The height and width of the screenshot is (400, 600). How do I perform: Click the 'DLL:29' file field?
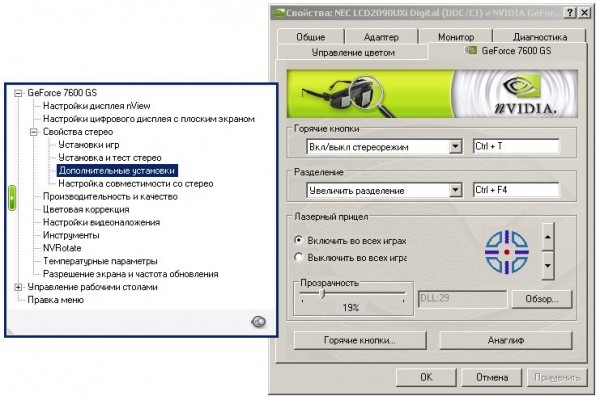[x=462, y=299]
